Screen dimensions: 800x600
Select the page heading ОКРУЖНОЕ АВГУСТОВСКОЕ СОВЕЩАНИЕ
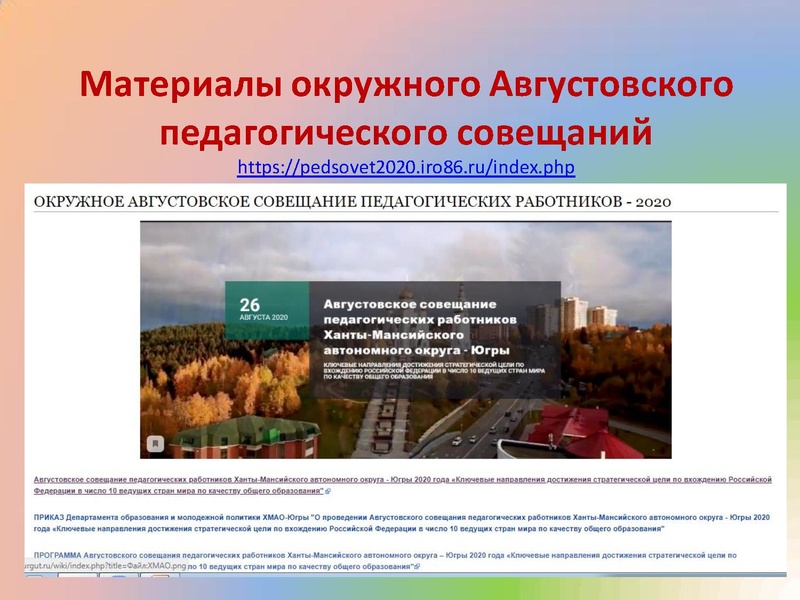[x=352, y=201]
